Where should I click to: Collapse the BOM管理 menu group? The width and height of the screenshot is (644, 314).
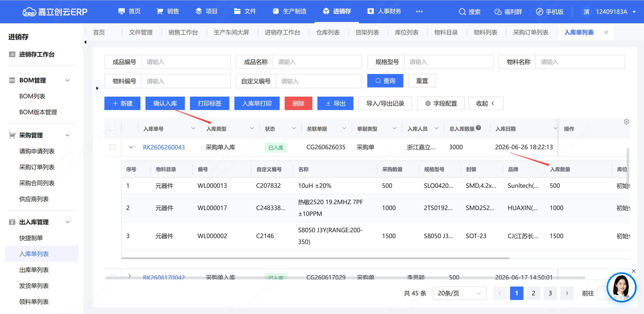pyautogui.click(x=67, y=80)
